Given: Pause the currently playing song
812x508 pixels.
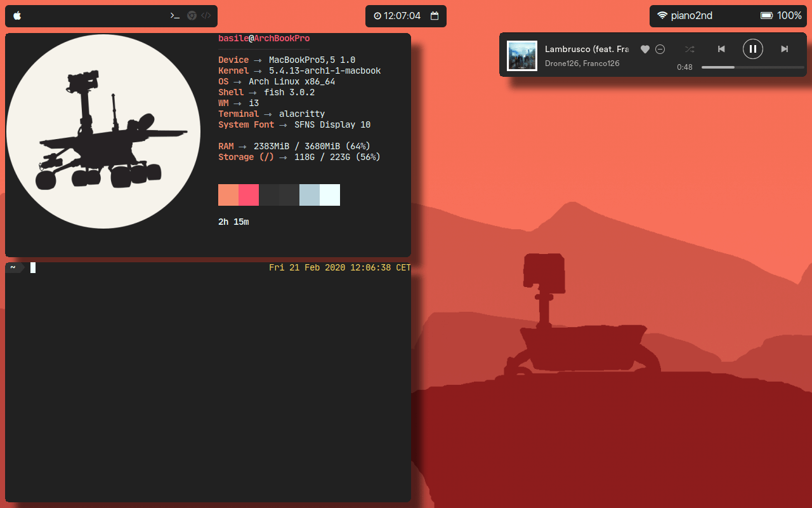Looking at the screenshot, I should pyautogui.click(x=752, y=49).
